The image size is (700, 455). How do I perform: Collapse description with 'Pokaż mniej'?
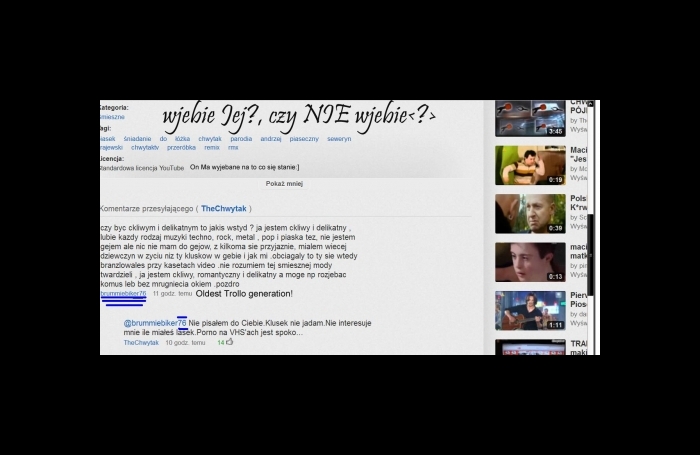click(284, 184)
